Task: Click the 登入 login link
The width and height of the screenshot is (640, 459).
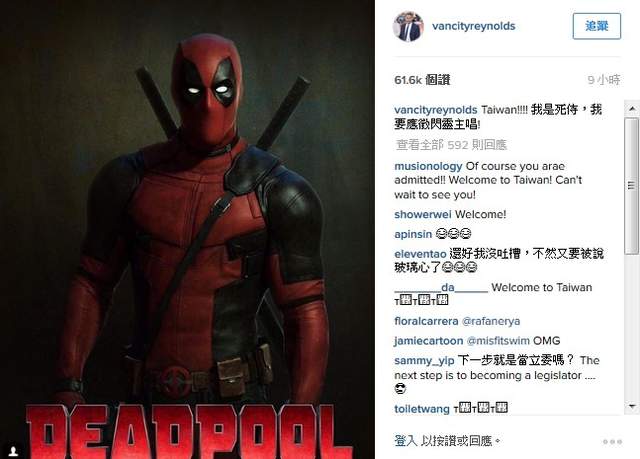Action: coord(405,441)
